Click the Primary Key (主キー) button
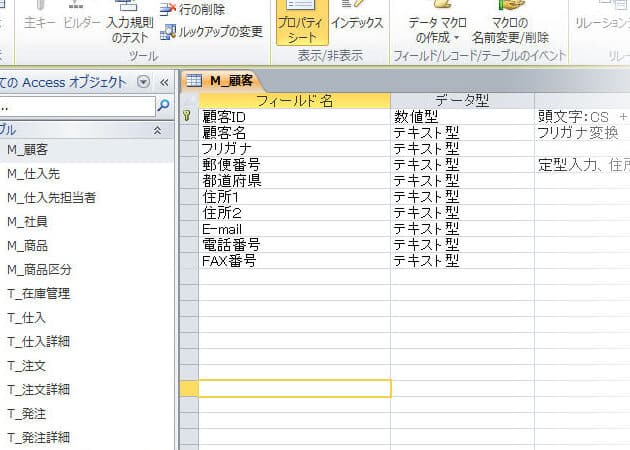The image size is (630, 450). coord(40,16)
